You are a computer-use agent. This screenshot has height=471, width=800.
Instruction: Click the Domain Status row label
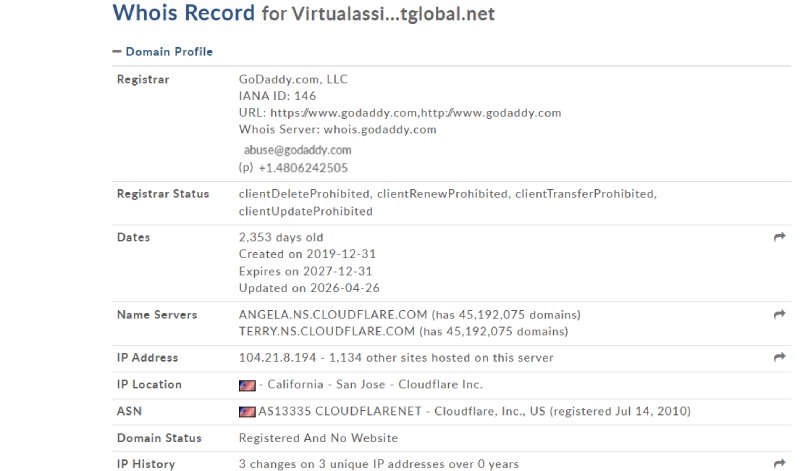[x=159, y=438]
